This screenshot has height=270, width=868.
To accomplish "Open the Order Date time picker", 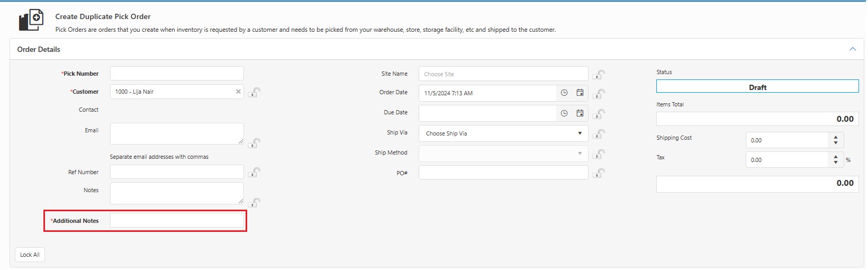I will 564,93.
